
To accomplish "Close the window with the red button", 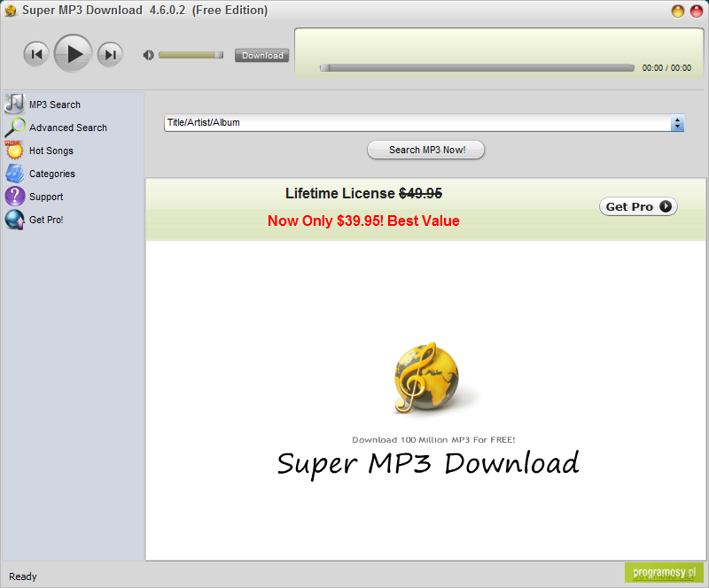I will 697,11.
